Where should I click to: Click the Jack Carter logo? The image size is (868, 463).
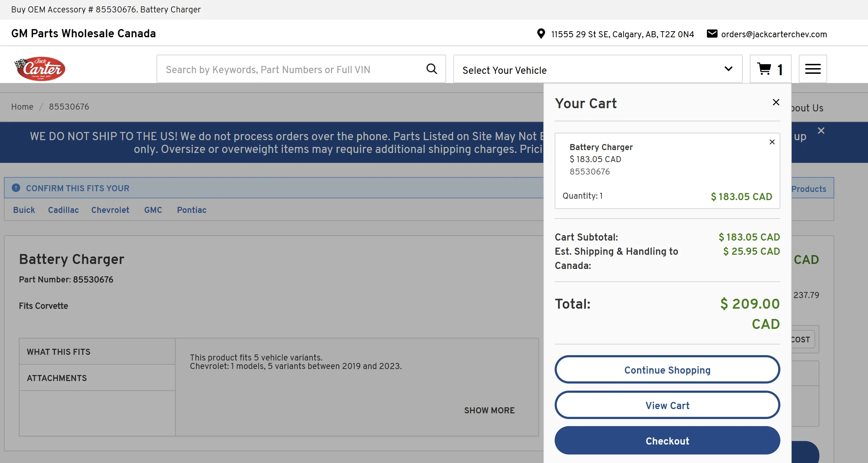click(x=40, y=68)
